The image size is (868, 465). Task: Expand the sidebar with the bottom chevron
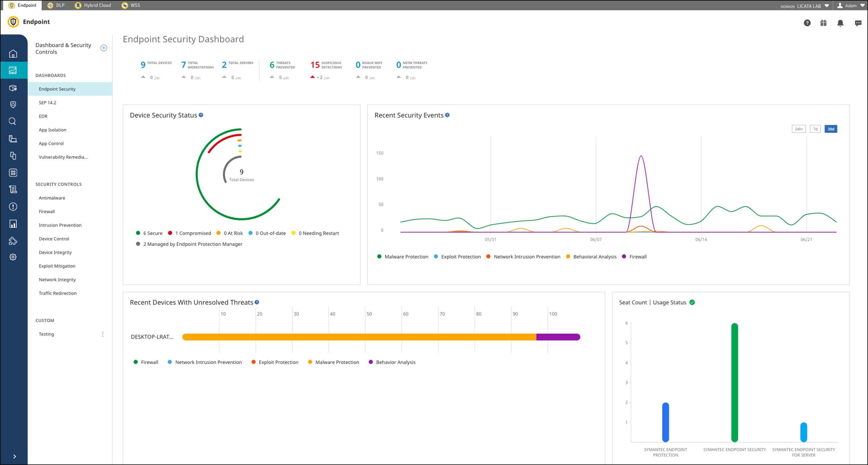14,456
